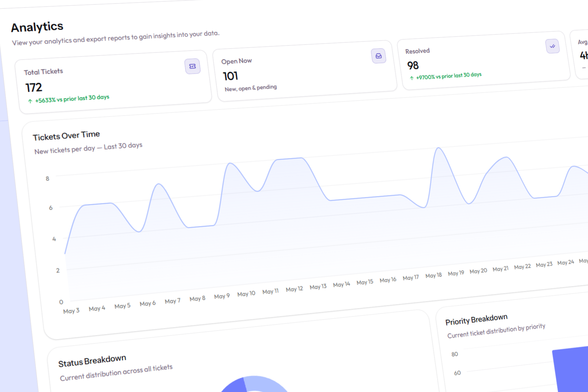The width and height of the screenshot is (588, 392).
Task: Click the y-axis label 6 on line chart
Action: [51, 208]
